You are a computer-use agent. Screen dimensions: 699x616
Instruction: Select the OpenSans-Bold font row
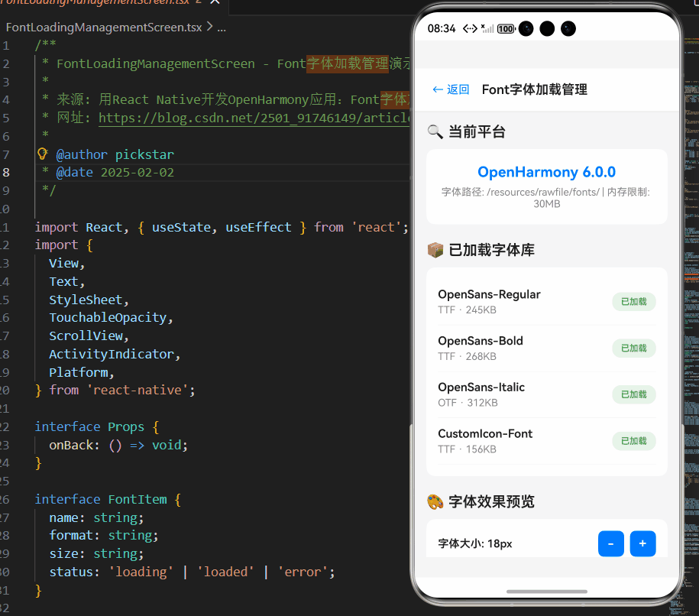tap(546, 349)
